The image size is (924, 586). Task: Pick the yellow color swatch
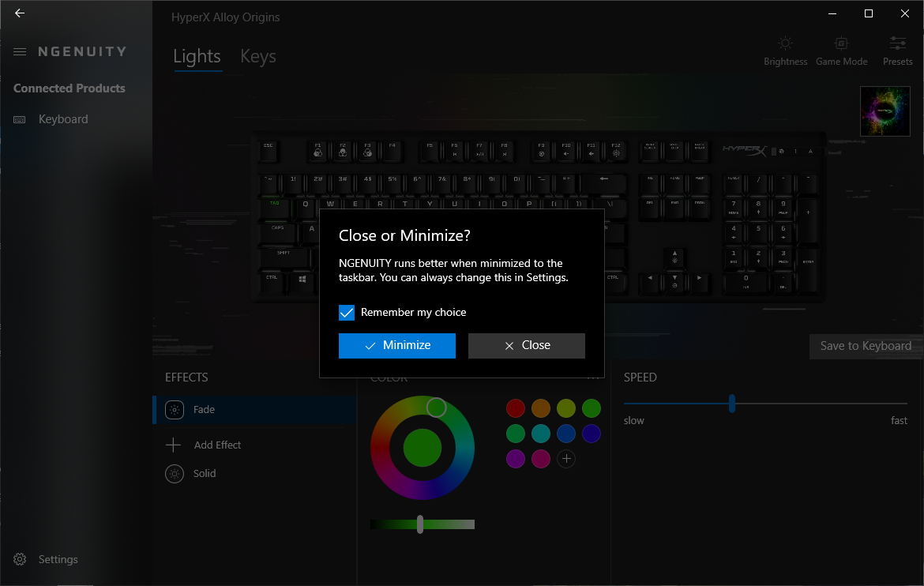tap(566, 408)
